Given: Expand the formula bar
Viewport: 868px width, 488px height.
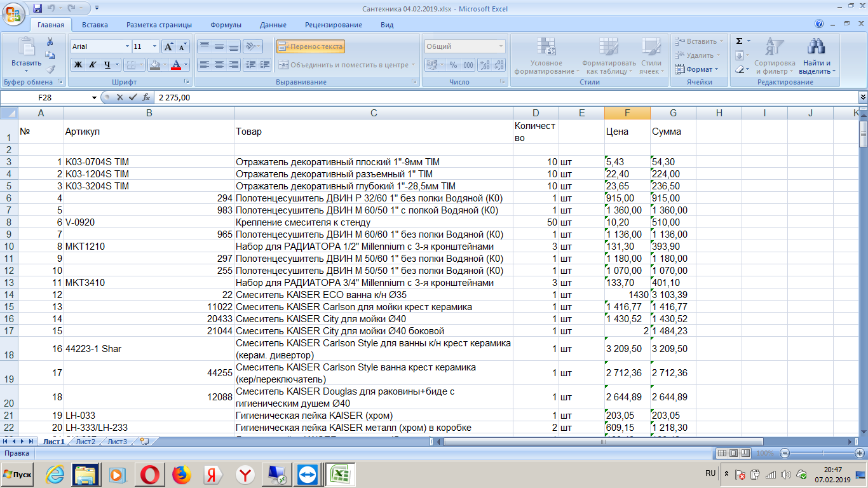Looking at the screenshot, I should tap(863, 97).
